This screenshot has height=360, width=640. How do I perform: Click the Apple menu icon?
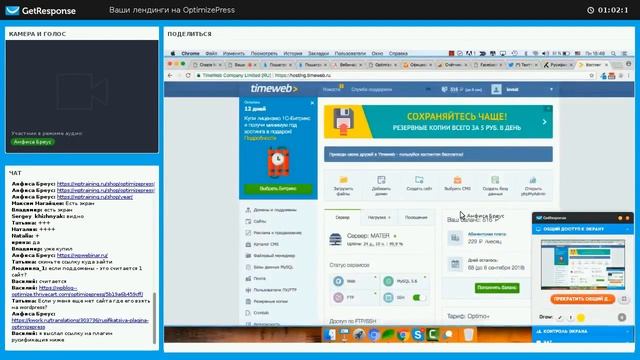[x=173, y=53]
